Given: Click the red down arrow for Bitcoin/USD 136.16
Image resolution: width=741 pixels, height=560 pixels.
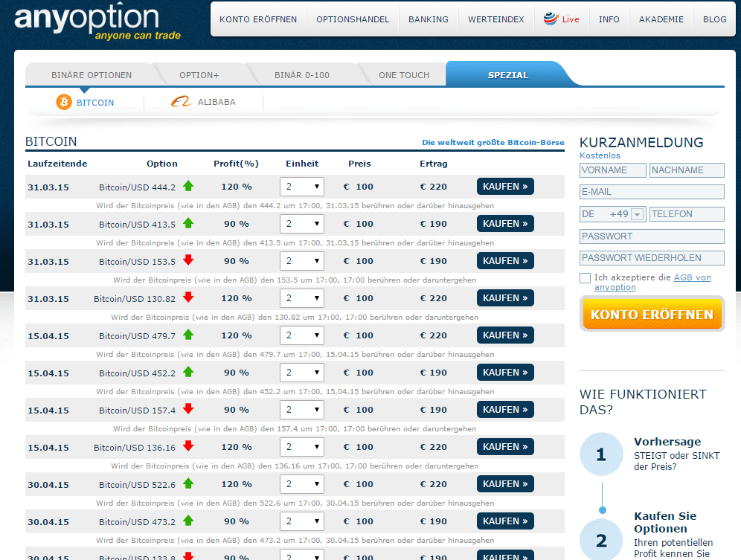Looking at the screenshot, I should (x=188, y=446).
